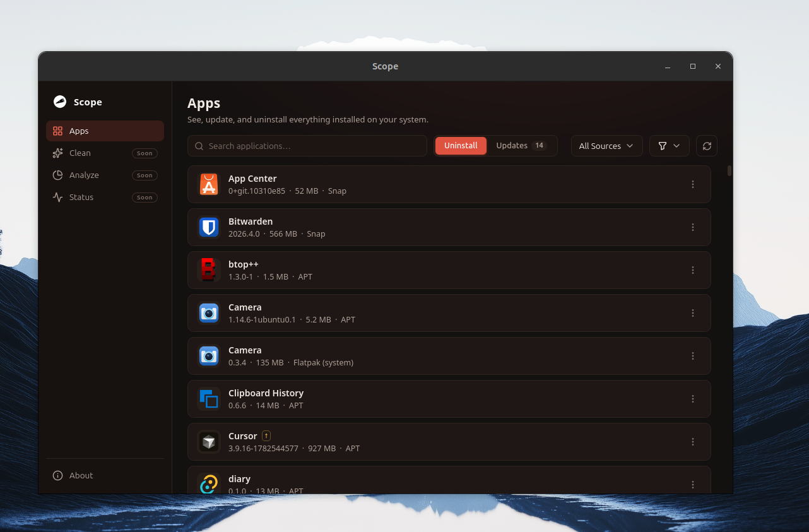Click the diary app icon

pos(209,483)
